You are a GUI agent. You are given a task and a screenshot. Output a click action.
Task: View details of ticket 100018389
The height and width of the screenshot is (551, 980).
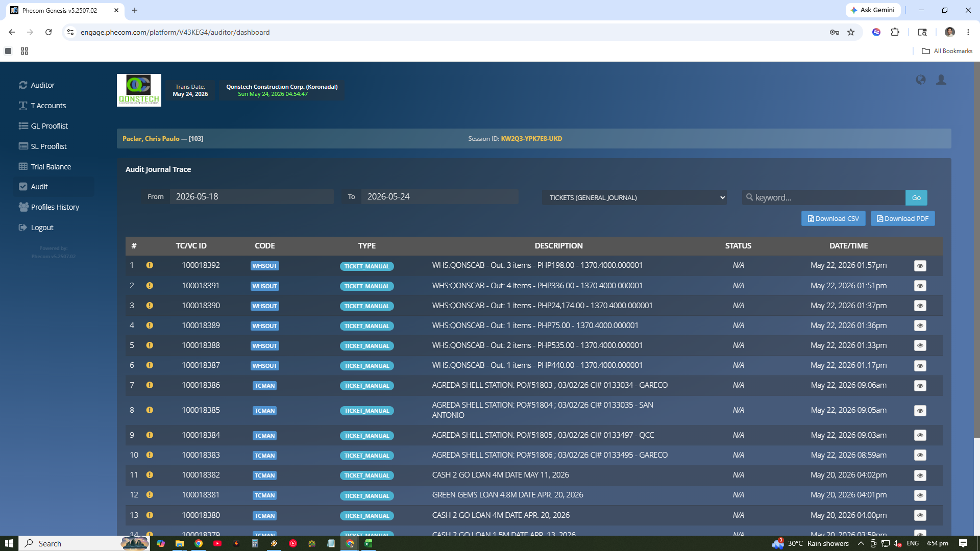[x=920, y=325]
